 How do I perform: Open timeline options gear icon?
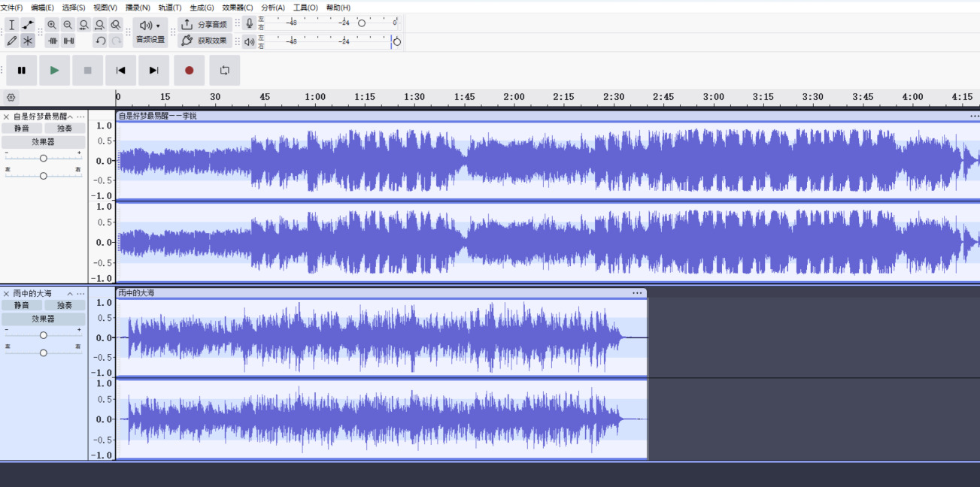pyautogui.click(x=11, y=97)
